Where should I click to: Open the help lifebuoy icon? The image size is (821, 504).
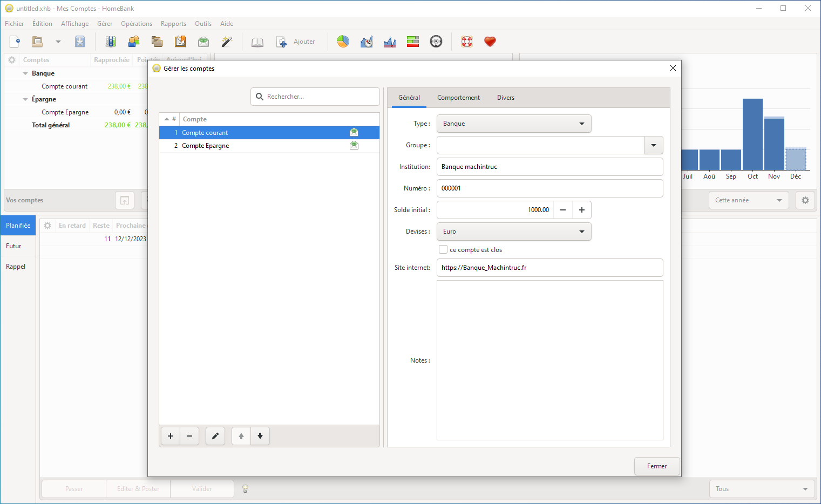[467, 42]
